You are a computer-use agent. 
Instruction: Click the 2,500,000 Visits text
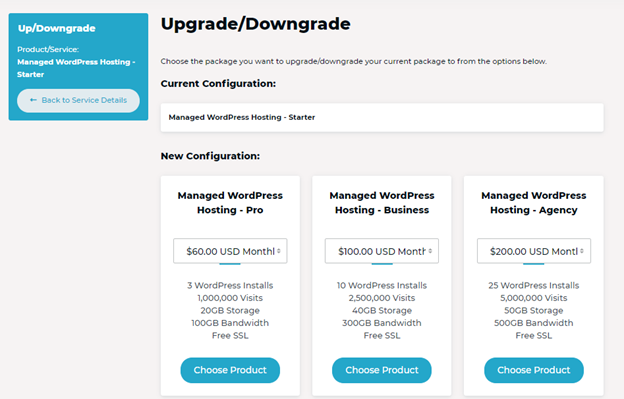click(382, 298)
